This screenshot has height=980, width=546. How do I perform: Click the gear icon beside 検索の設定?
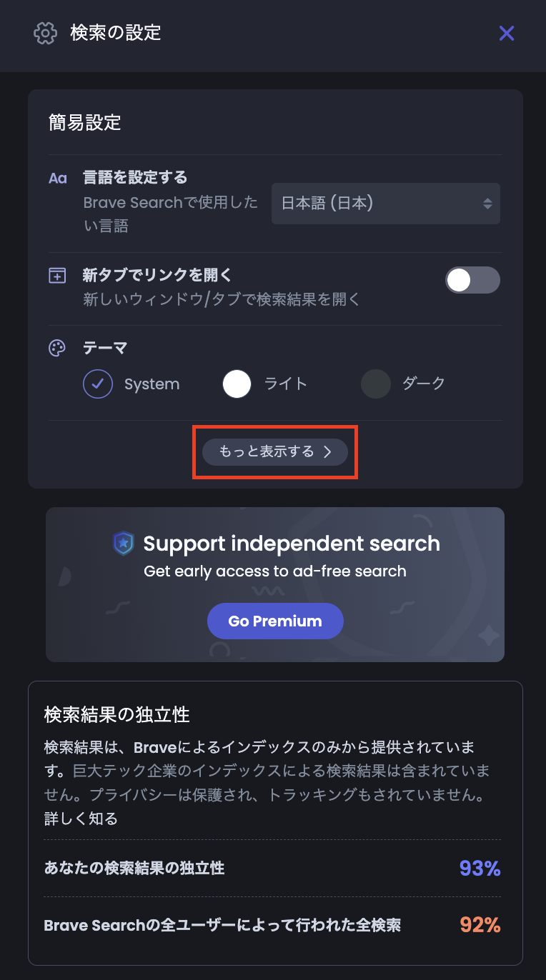(x=45, y=33)
